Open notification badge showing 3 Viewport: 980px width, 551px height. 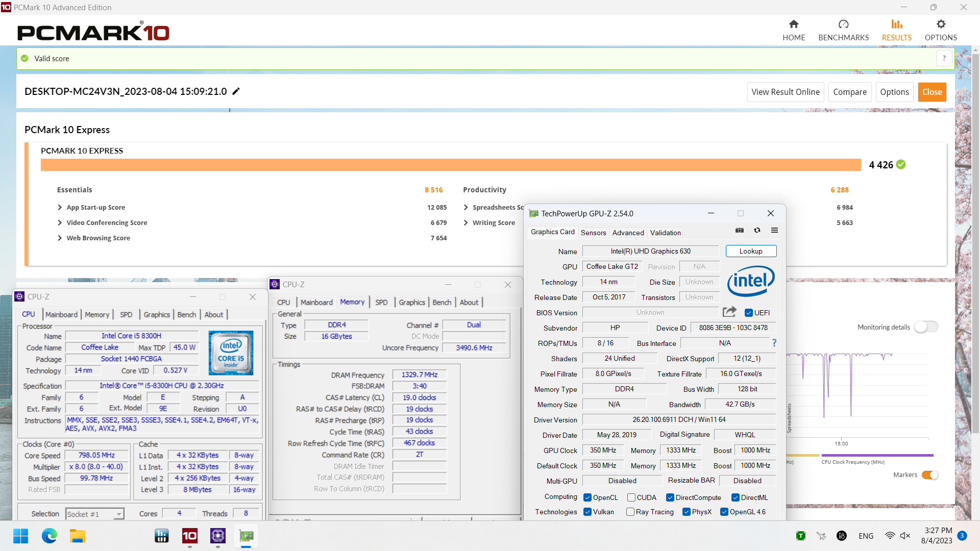(x=962, y=536)
